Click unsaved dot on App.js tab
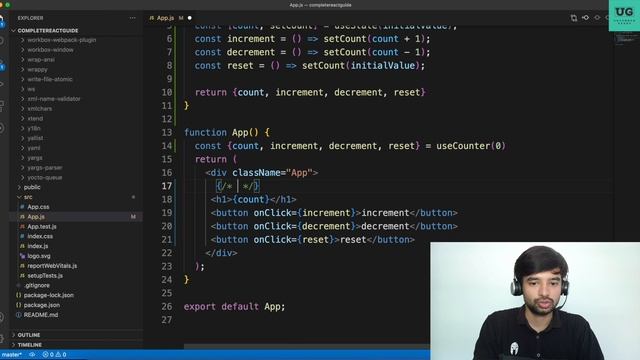This screenshot has width=640, height=360. 189,18
